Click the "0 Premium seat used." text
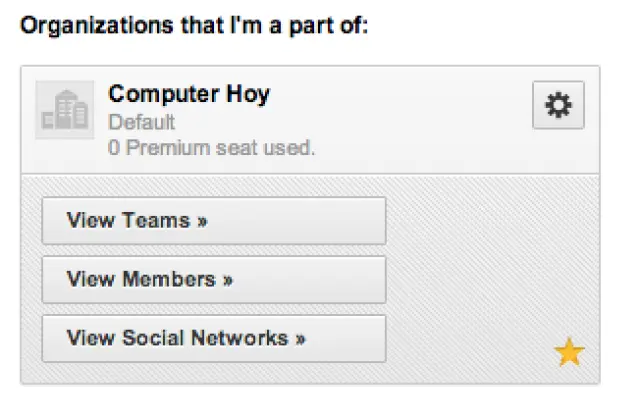The image size is (640, 418). pyautogui.click(x=211, y=148)
